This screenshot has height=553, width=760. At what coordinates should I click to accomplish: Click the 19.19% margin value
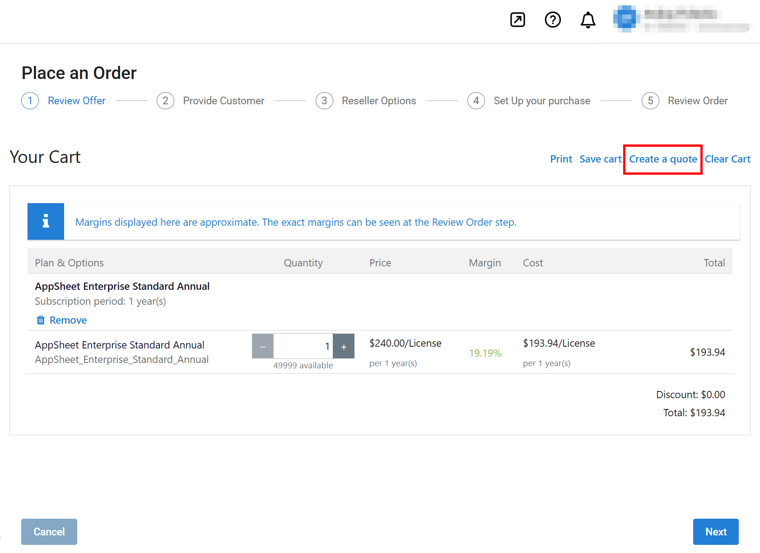tap(485, 353)
